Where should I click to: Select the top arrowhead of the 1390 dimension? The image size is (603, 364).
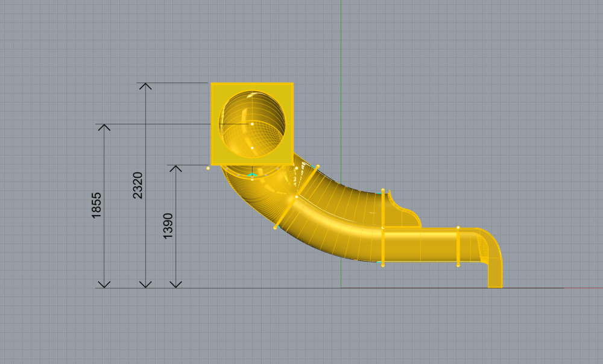pos(175,168)
